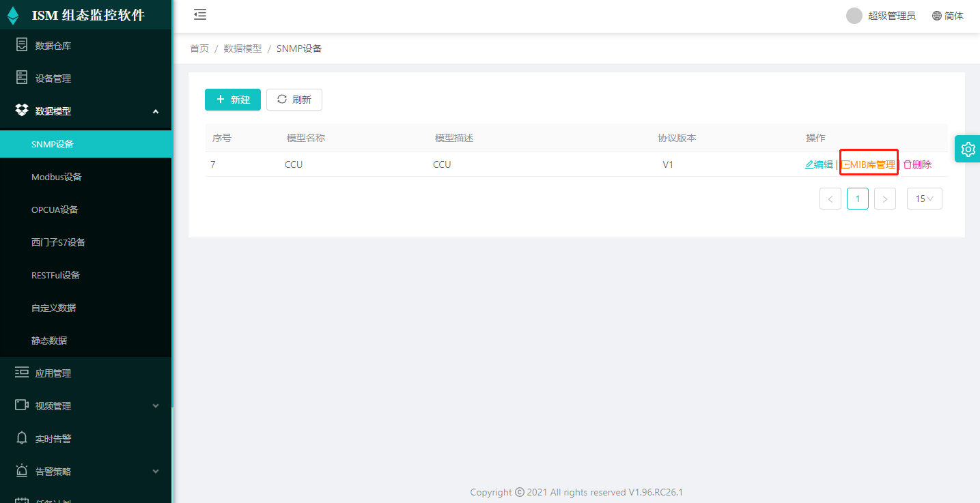Screen dimensions: 980x503
Task: Open 数据仓库 from the sidebar
Action: [x=53, y=46]
